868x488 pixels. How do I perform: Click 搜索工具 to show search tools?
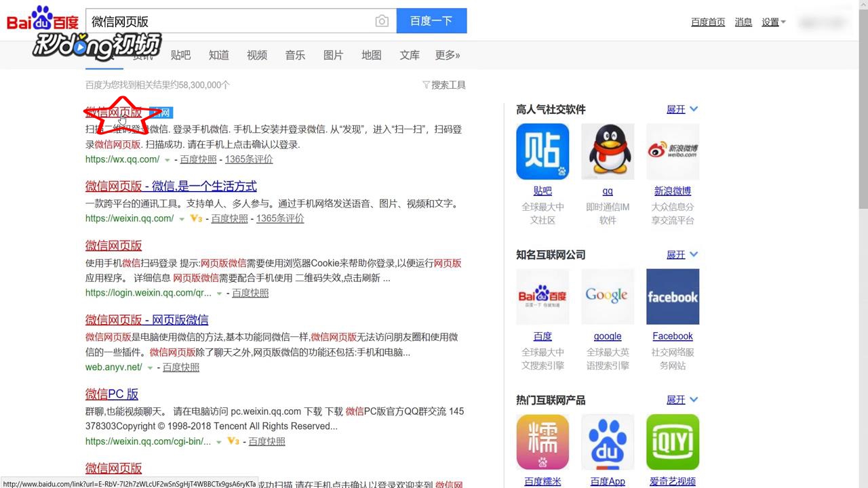(448, 85)
